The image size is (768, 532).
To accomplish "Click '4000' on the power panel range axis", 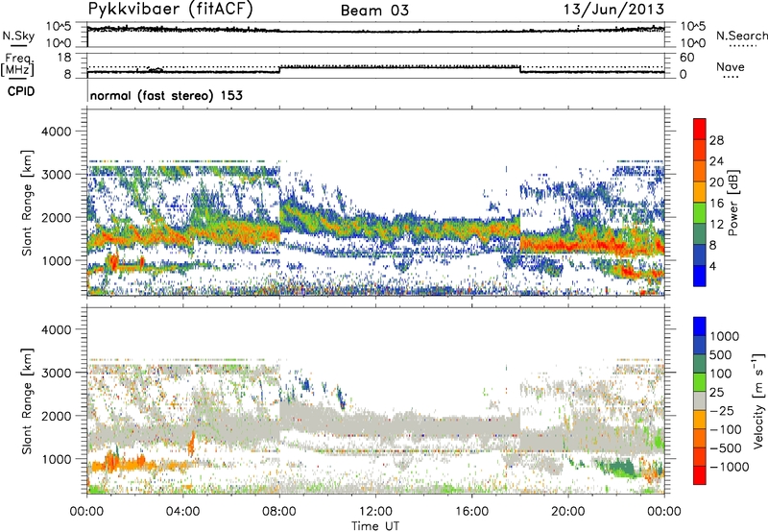I will 56,132.
